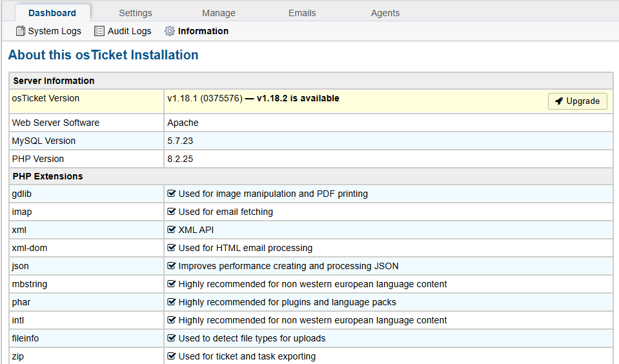Click the check icon in json row
Image resolution: width=619 pixels, height=364 pixels.
click(171, 266)
